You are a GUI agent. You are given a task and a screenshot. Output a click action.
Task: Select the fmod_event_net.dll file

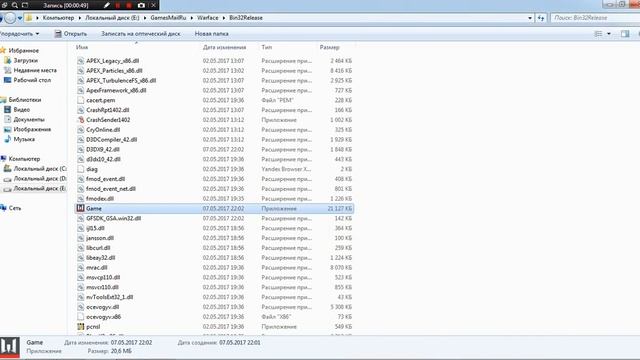111,189
